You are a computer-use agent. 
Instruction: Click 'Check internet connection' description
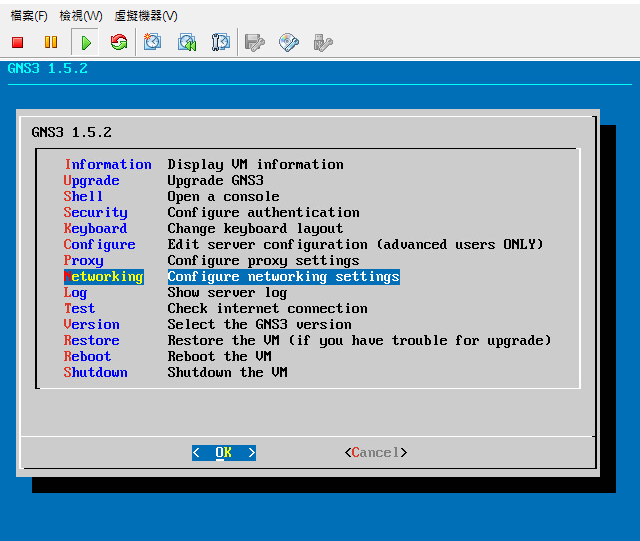267,309
